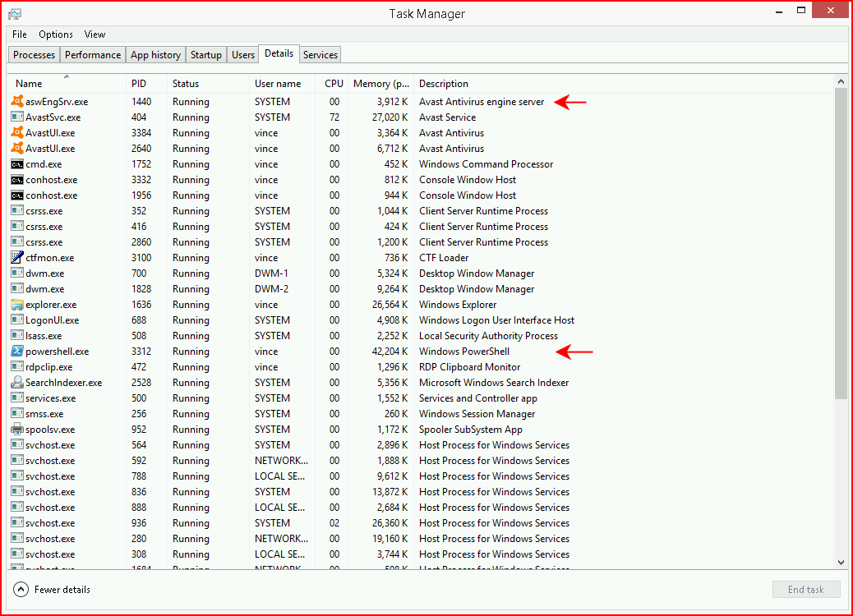Click the aswEngSrv.exe Avast icon
The image size is (853, 616).
pyautogui.click(x=17, y=102)
